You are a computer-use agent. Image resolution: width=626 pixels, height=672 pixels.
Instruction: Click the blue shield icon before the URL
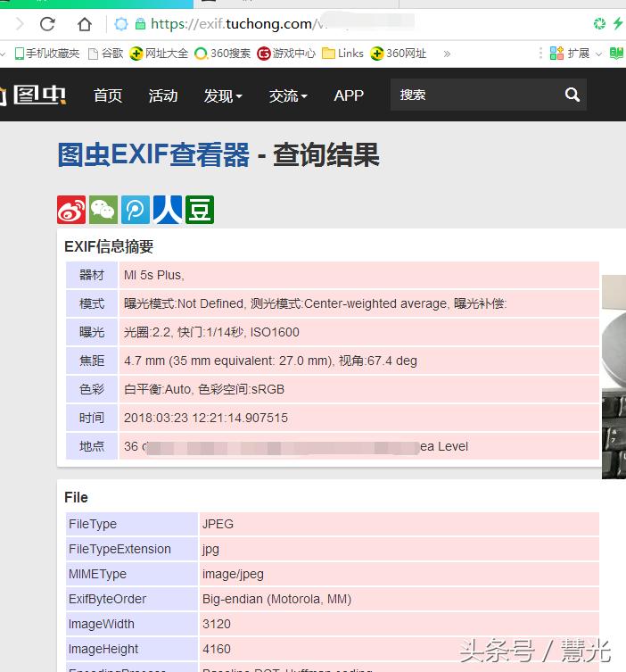point(121,24)
